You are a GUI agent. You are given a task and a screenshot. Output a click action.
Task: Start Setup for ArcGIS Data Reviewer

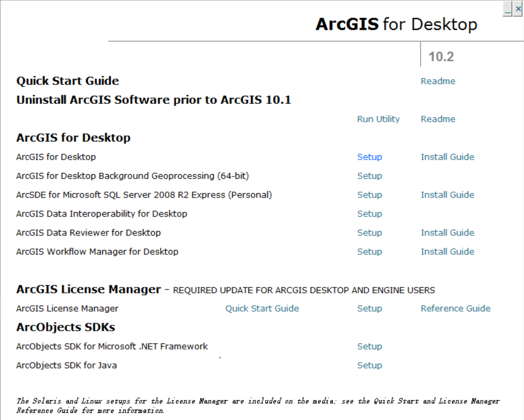click(370, 233)
